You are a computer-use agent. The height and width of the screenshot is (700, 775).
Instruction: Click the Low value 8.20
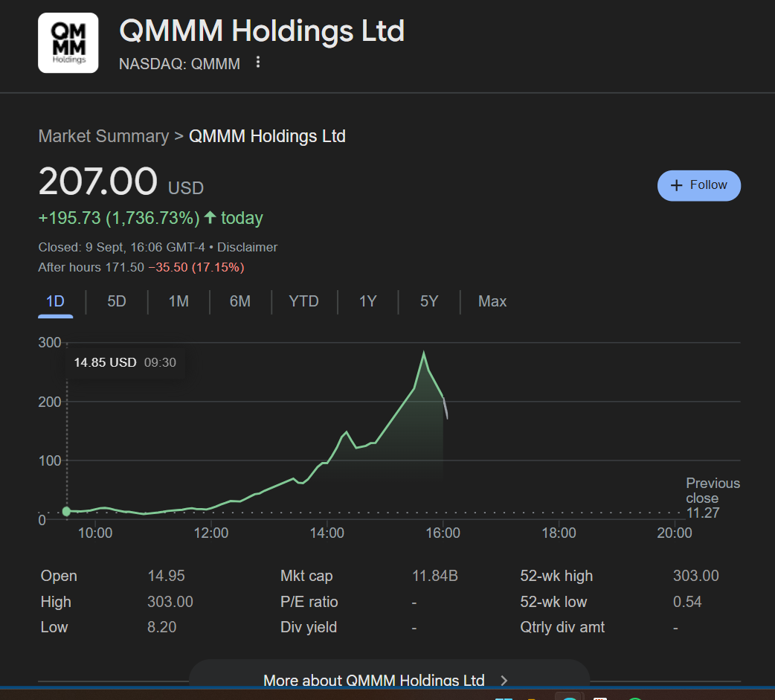161,627
